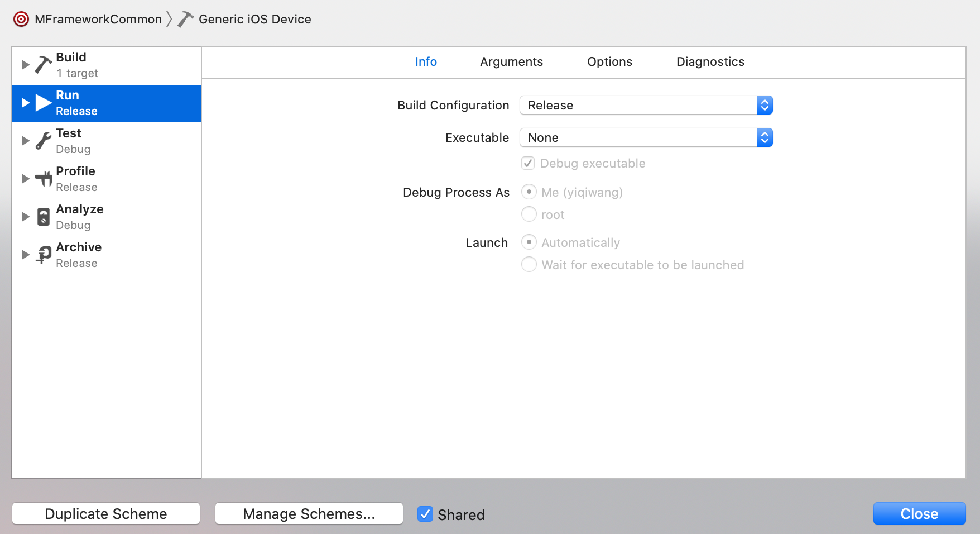Click MFrameworkCommon scheme name in breadcrumb

click(x=98, y=19)
